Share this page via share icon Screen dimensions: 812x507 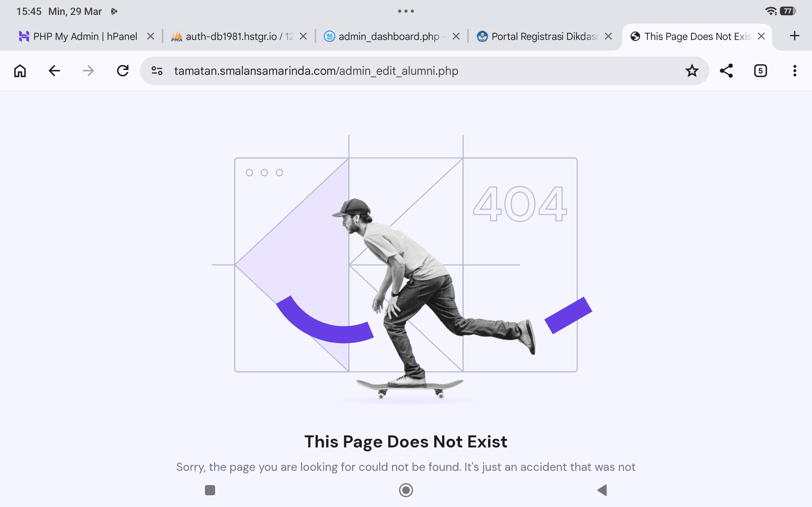pos(726,71)
